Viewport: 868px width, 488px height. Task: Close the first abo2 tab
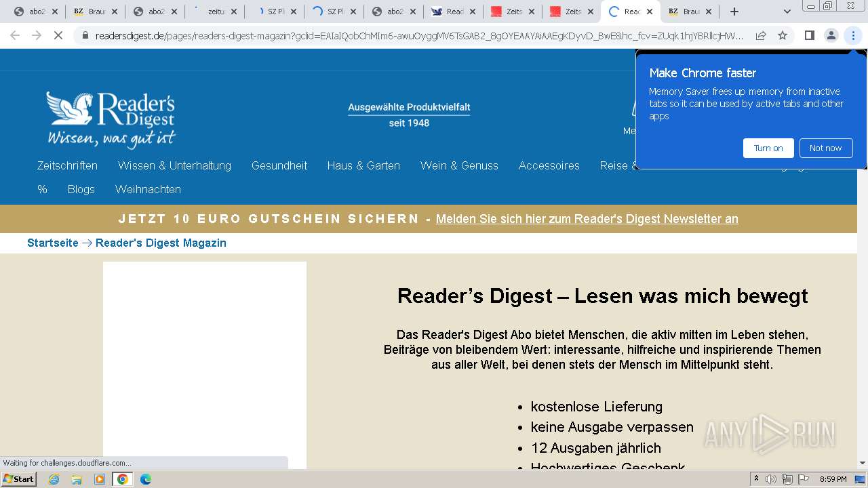pos(54,12)
